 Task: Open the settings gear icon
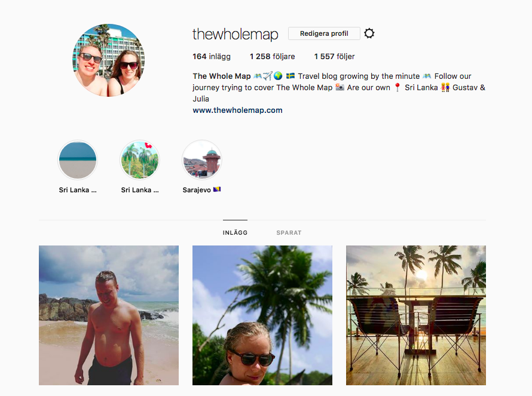click(369, 33)
